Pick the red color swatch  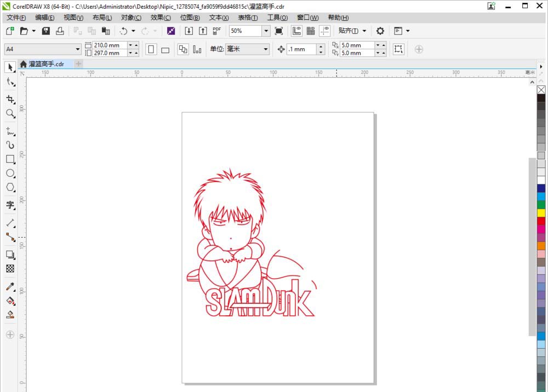[x=541, y=221]
